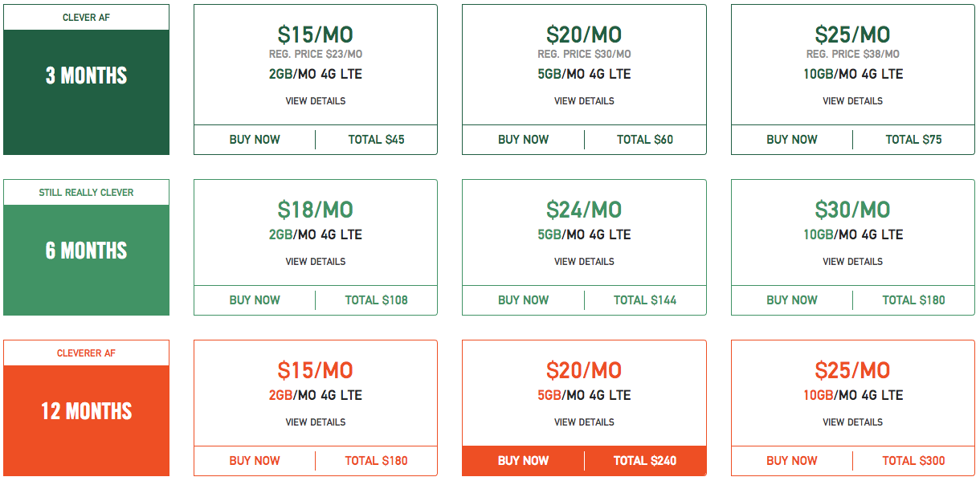Screen dimensions: 980x481
Task: Click Buy Now on 12-month $15/MO plan
Action: (x=255, y=461)
